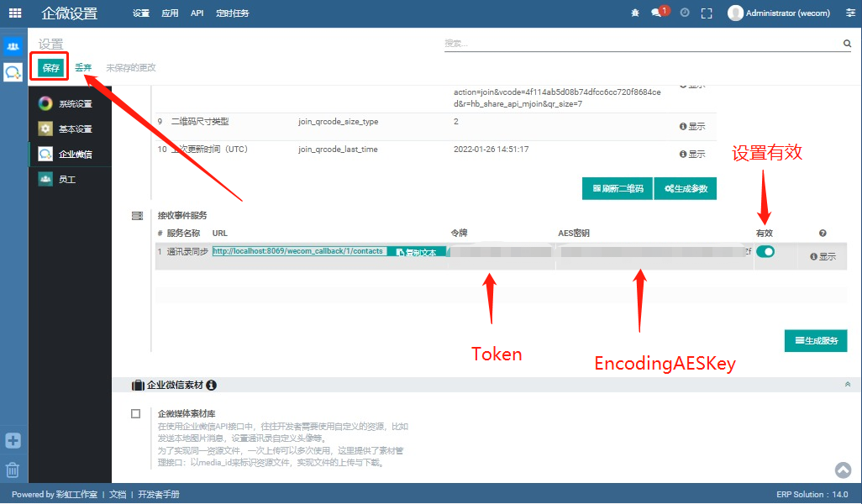Click the trash icon in left sidebar

13,470
